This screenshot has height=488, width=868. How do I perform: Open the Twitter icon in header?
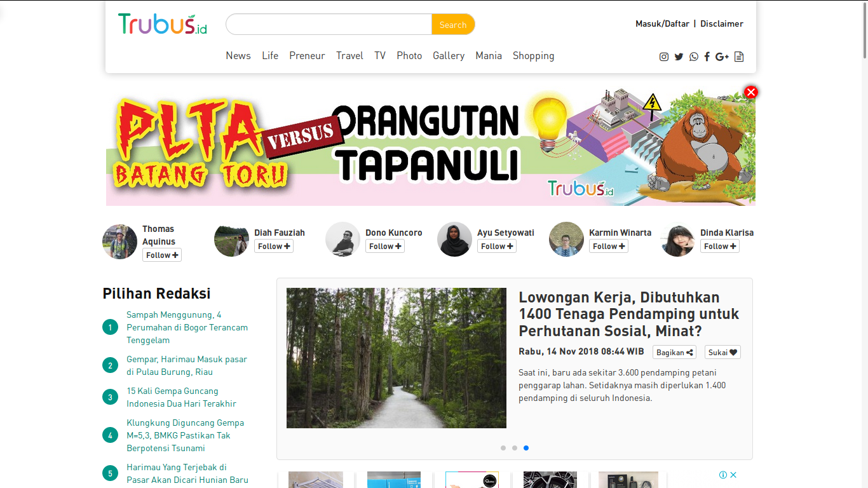[x=679, y=57]
